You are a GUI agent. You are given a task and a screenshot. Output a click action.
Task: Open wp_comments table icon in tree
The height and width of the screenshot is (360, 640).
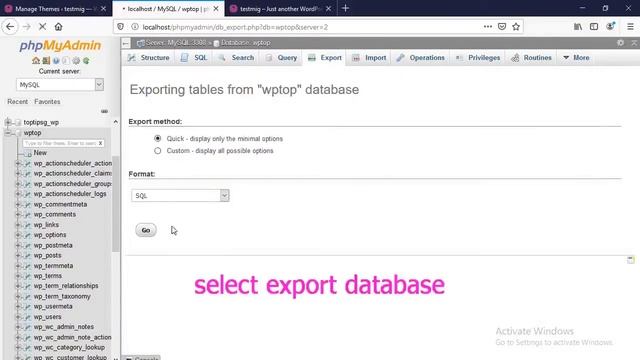(28, 215)
